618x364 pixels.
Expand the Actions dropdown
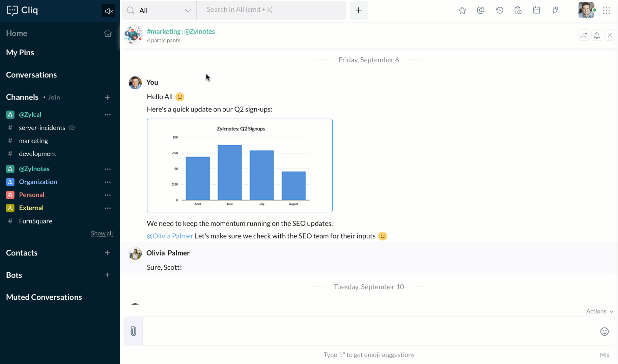[599, 311]
